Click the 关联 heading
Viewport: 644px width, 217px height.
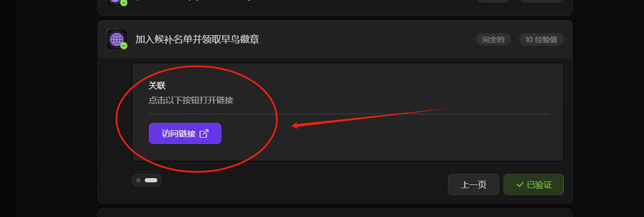(x=157, y=86)
